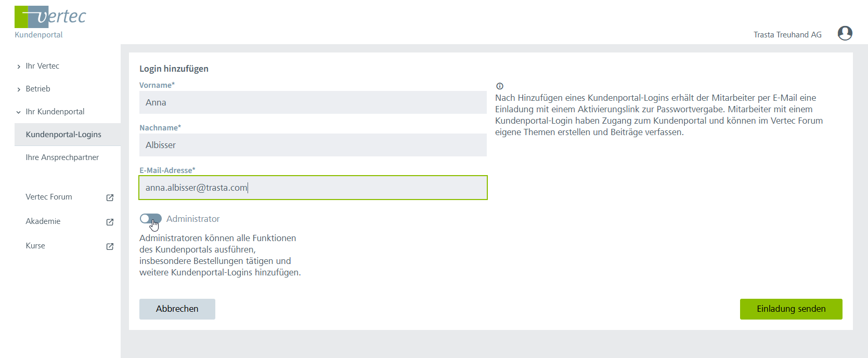Toggle the Administrator switch

tap(151, 219)
